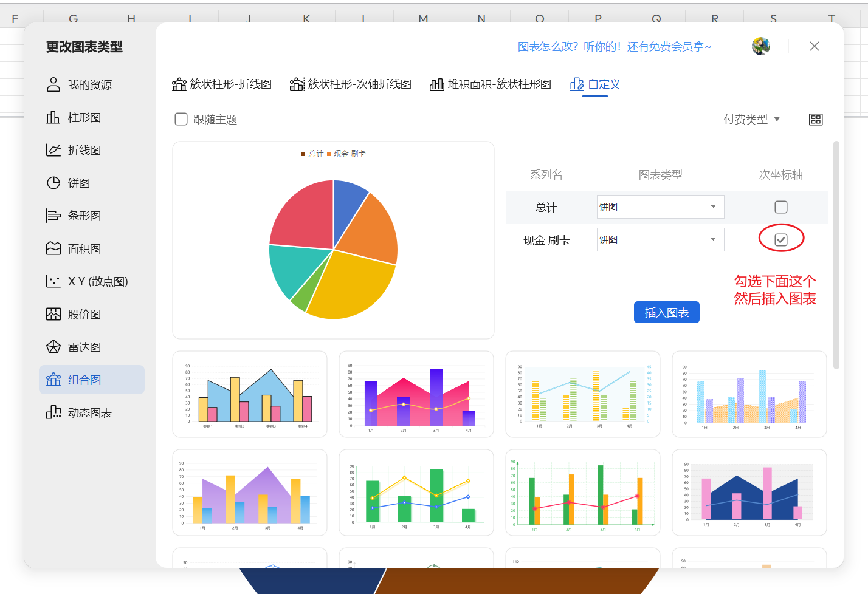This screenshot has width=868, height=594.
Task: Click the 簇状柱形-次轴折线图 tab icon
Action: tap(297, 84)
